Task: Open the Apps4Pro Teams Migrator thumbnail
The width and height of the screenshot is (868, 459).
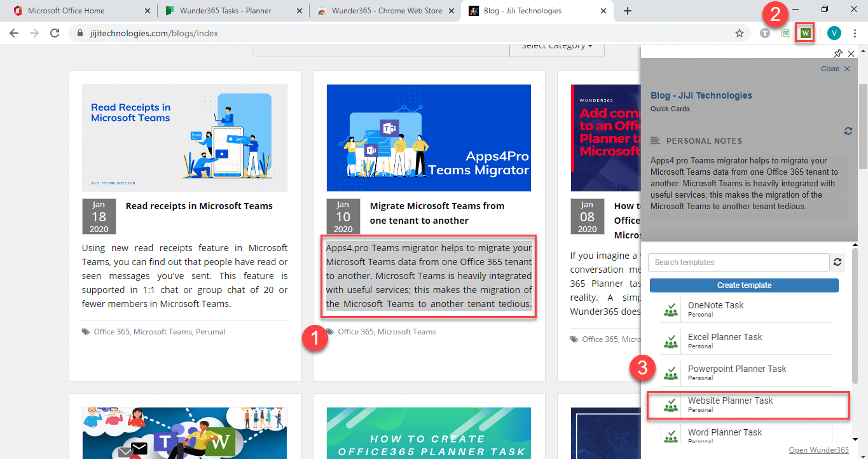Action: click(429, 138)
